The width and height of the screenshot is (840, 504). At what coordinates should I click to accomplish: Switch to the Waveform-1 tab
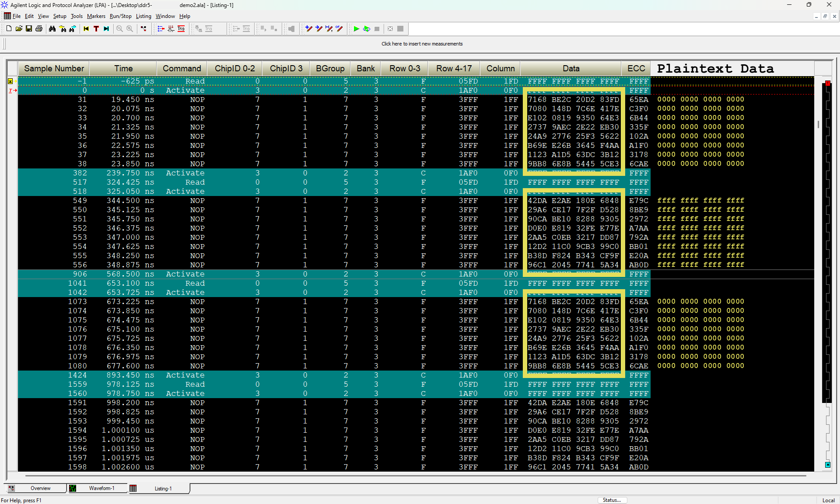(101, 488)
